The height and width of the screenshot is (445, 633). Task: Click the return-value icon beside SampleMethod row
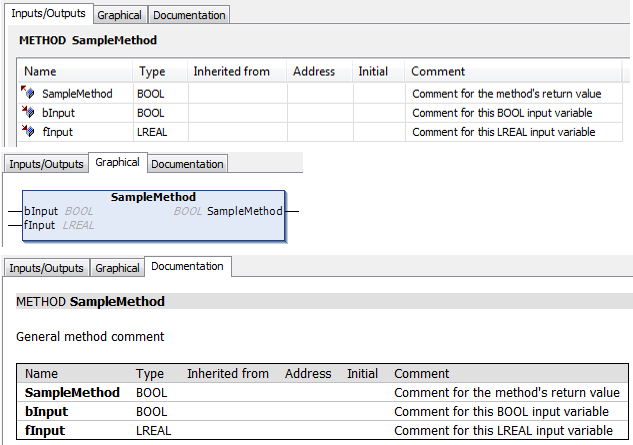pos(28,92)
